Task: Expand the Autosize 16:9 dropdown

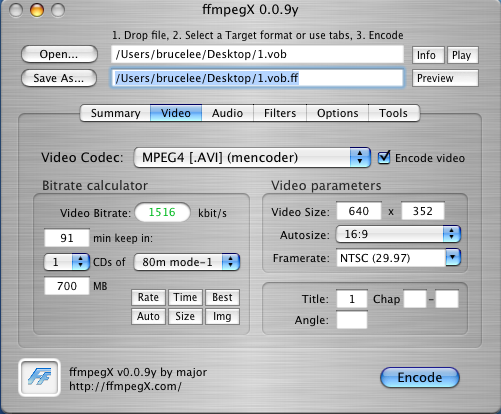Action: point(398,234)
